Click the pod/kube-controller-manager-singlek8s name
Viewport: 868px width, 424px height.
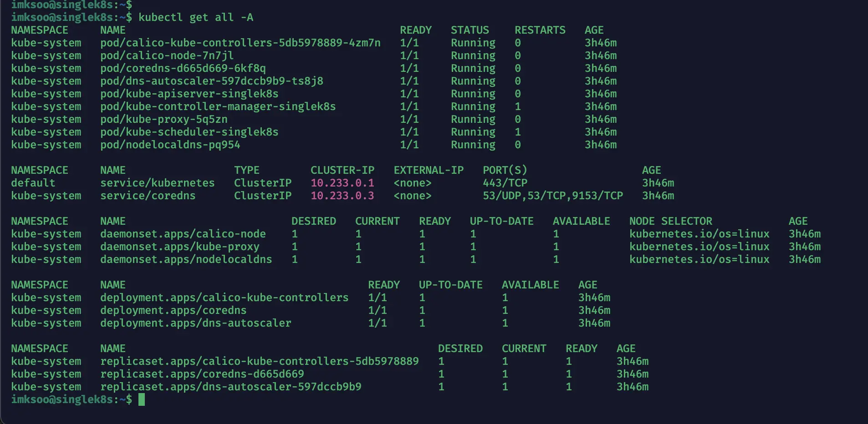click(x=218, y=106)
